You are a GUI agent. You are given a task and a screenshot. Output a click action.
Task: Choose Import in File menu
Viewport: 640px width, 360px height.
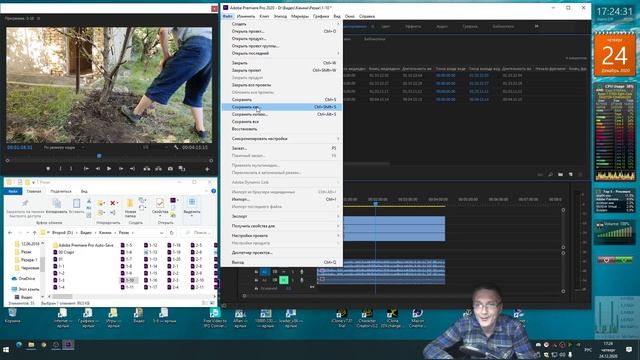[282, 199]
